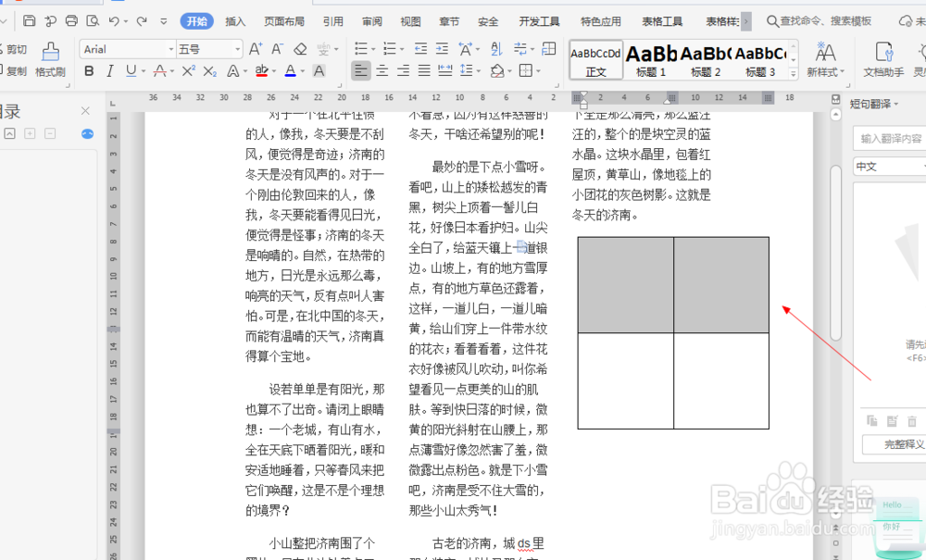Click the Print icon

pyautogui.click(x=71, y=21)
